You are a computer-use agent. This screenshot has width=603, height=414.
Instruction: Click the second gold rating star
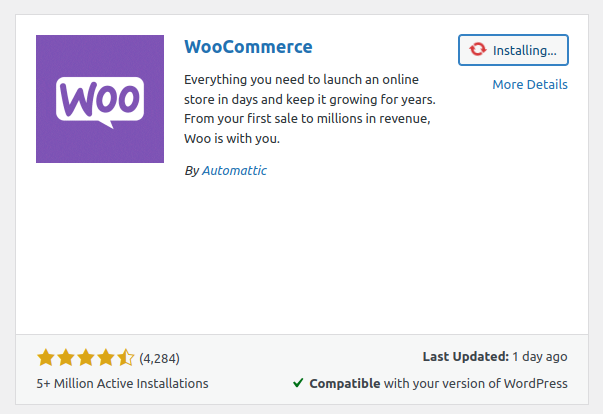tap(65, 357)
